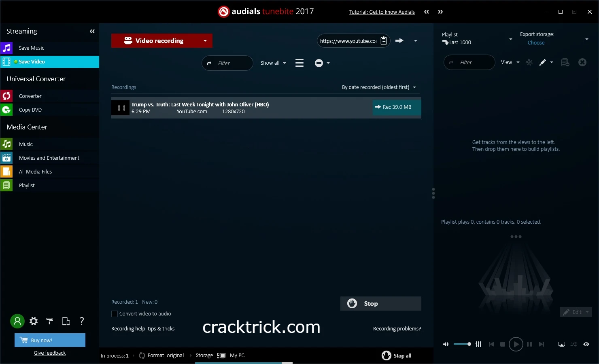Viewport: 599px width, 364px height.
Task: Go to next tutorial with right chevrons
Action: pos(440,12)
